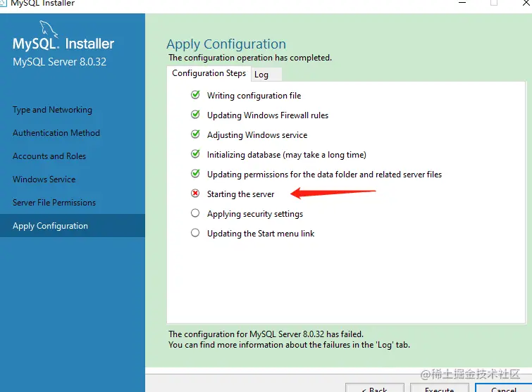Click the 'MySQL Server 8.0.32' sidebar label
The image size is (532, 392).
[60, 62]
